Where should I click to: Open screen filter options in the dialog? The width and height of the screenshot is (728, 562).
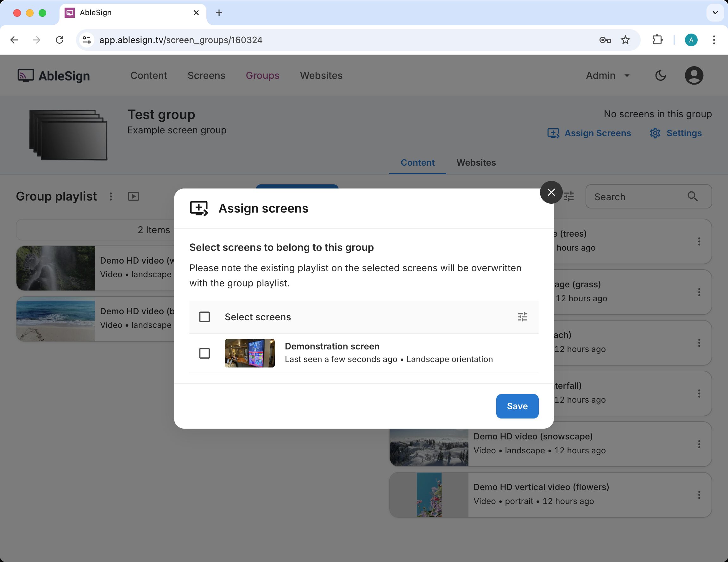(522, 317)
